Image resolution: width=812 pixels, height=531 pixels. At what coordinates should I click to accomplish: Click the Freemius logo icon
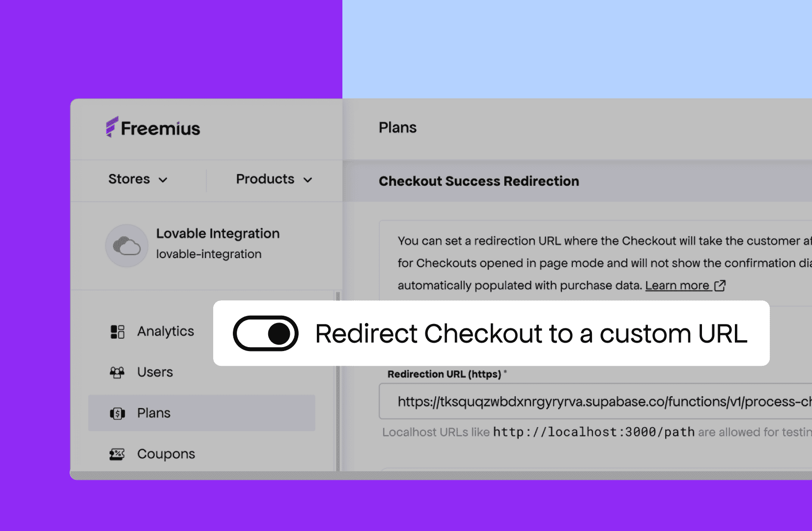click(112, 127)
